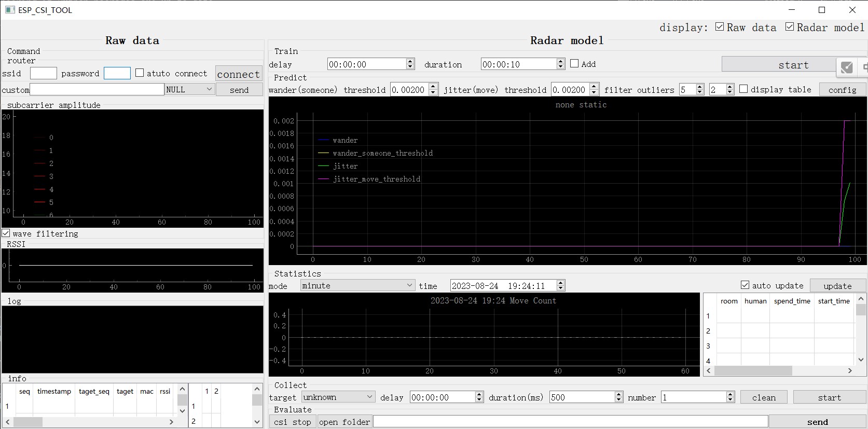Enable the atuto connect checkbox
Viewport: 868px width, 429px height.
140,73
